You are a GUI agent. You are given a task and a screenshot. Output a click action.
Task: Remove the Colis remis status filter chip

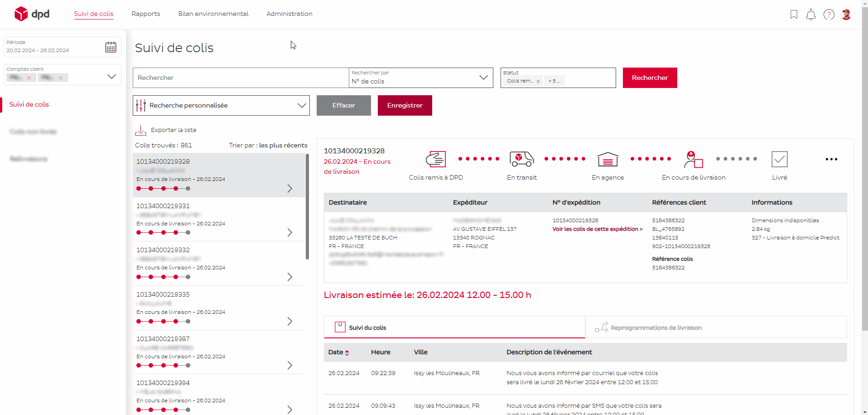[x=538, y=82]
